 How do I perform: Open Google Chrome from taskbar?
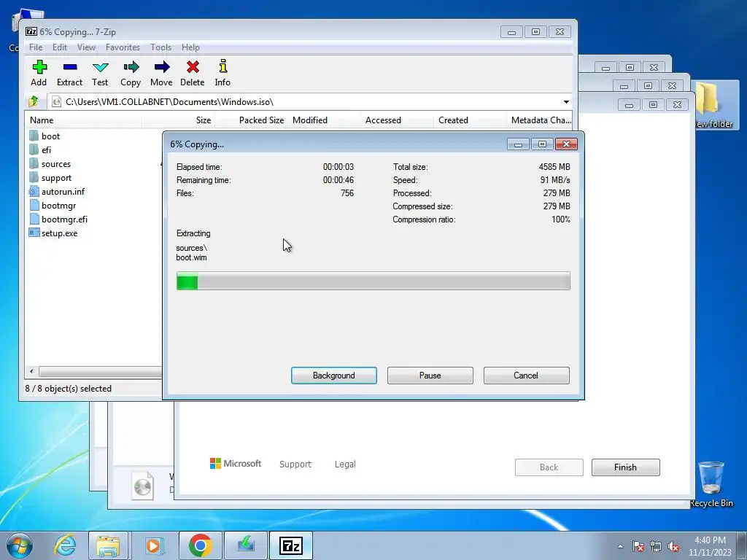pyautogui.click(x=200, y=545)
